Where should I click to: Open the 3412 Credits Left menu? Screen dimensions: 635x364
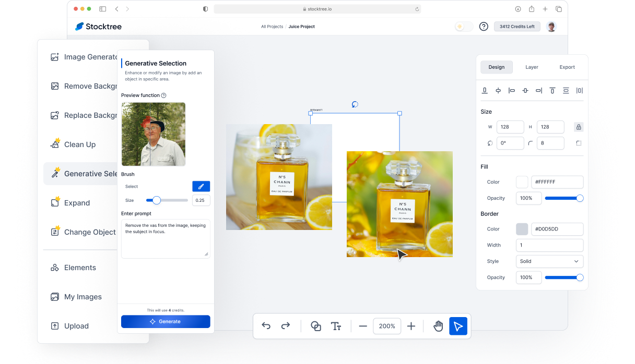click(x=517, y=27)
